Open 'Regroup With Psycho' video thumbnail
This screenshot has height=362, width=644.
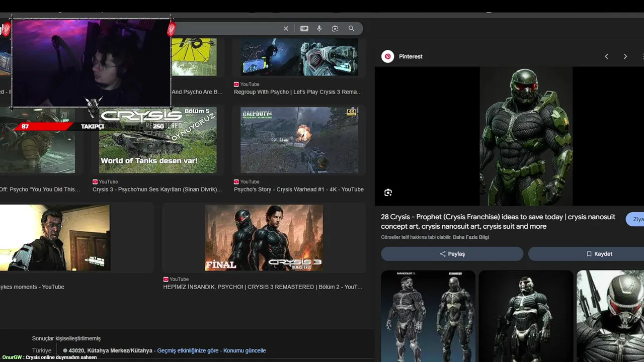pyautogui.click(x=299, y=57)
